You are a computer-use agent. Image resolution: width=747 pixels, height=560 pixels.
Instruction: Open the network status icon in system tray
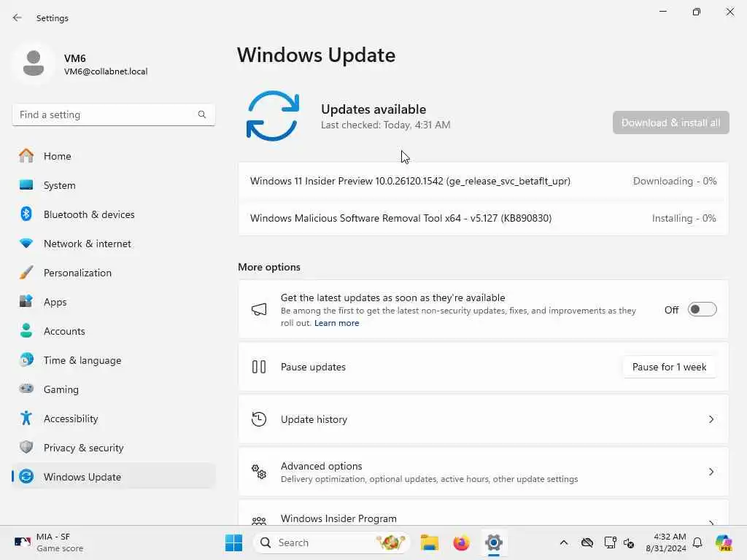pos(610,542)
